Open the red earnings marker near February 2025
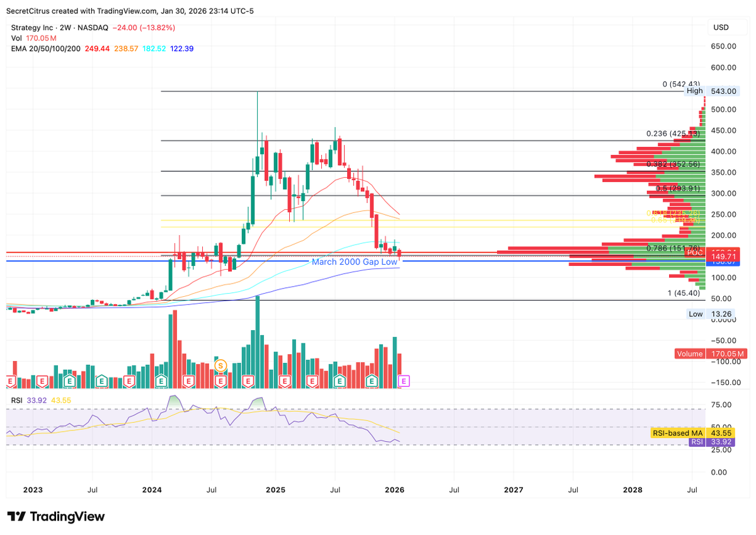The image size is (756, 535). click(283, 381)
